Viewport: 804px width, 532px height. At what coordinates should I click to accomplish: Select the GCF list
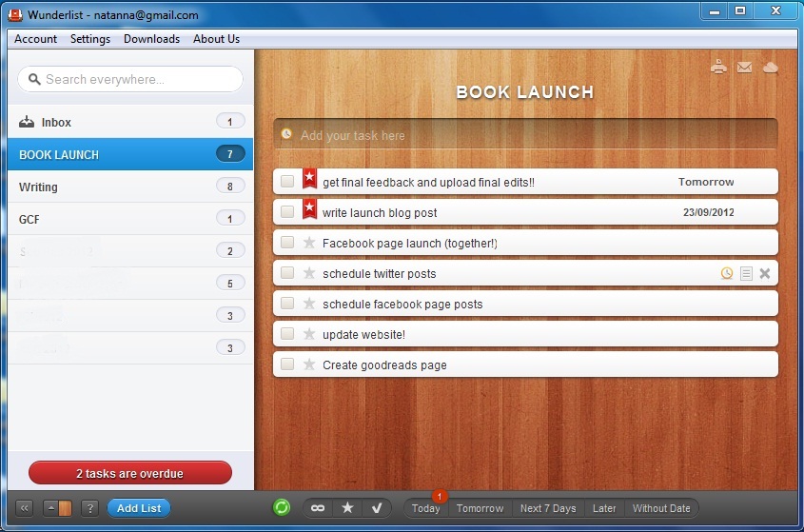click(130, 219)
